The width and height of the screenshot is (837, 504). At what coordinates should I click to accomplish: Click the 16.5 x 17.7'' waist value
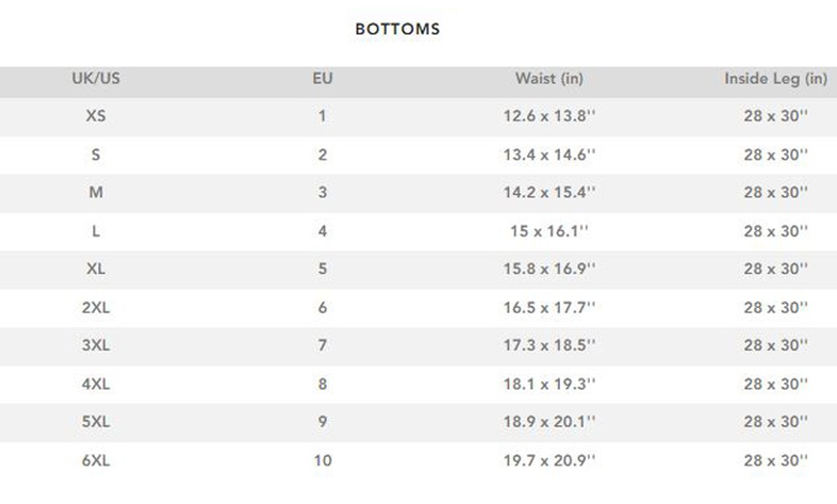pos(549,308)
